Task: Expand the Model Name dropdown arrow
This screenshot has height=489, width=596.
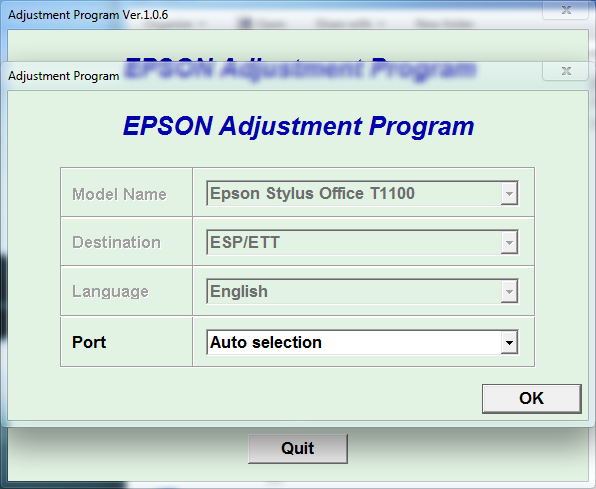Action: 509,194
